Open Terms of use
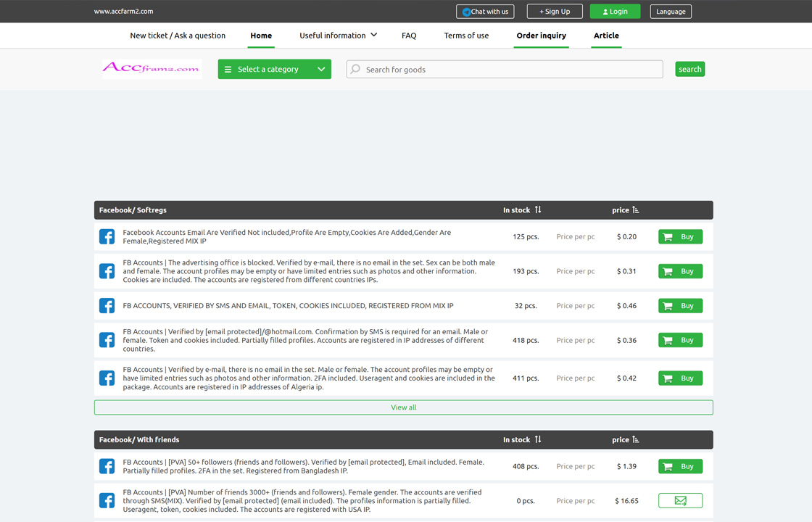812x522 pixels. (x=466, y=36)
